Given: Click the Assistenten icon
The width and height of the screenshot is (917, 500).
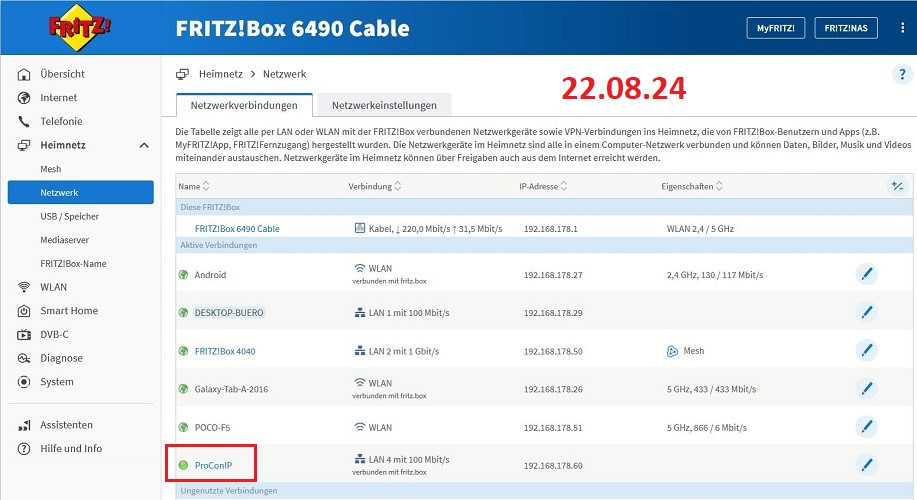Looking at the screenshot, I should pos(24,425).
